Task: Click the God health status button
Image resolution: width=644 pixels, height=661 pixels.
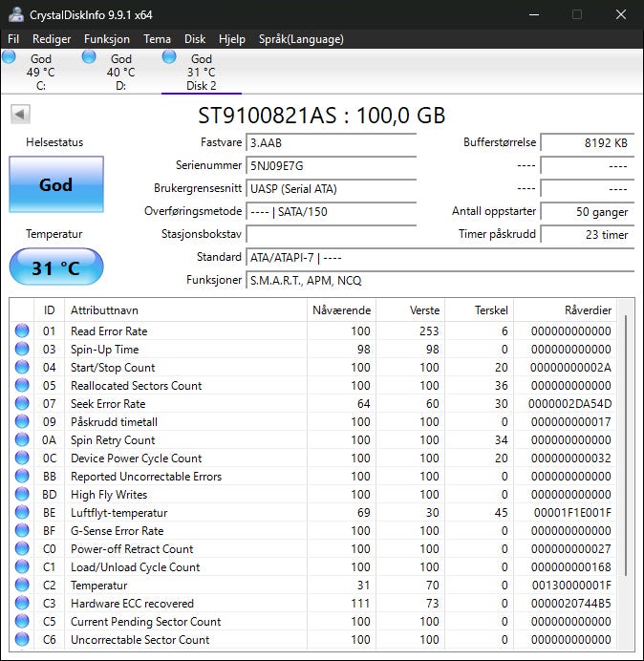Action: coord(56,184)
